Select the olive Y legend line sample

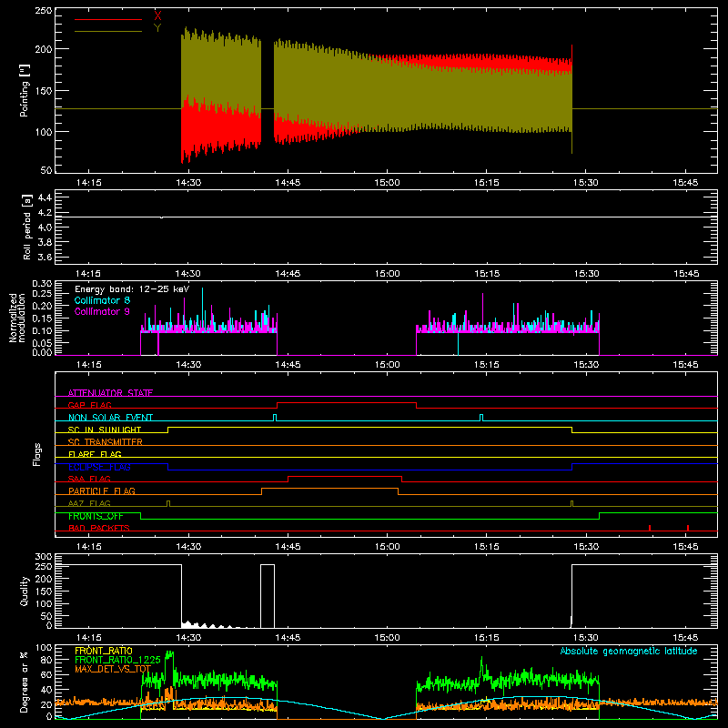(x=108, y=32)
